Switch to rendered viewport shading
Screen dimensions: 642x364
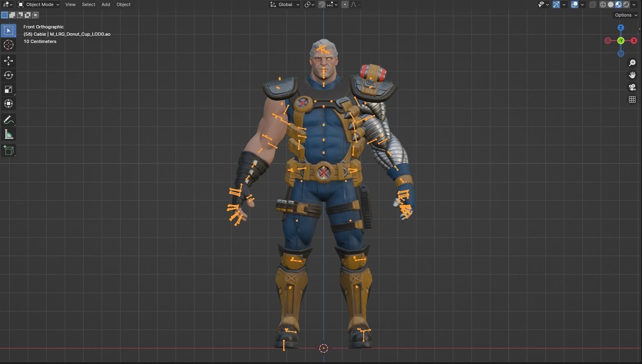(626, 4)
